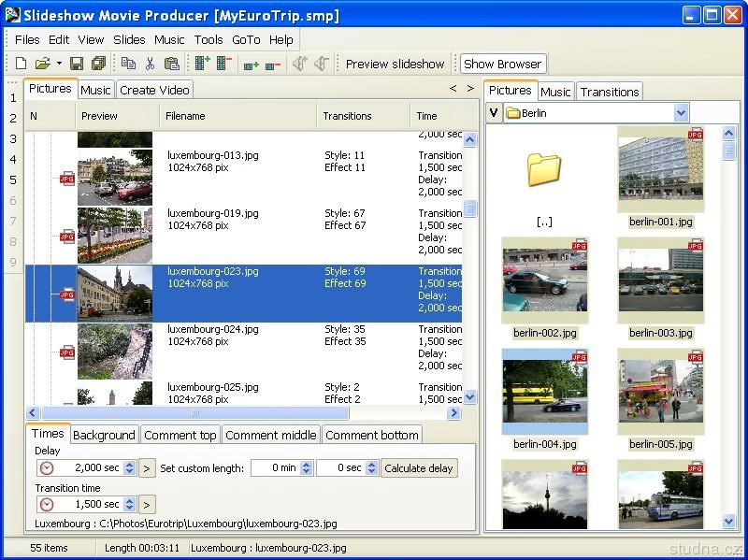Viewport: 748px width, 560px height.
Task: Click the Copy icon in the toolbar
Action: [x=128, y=64]
